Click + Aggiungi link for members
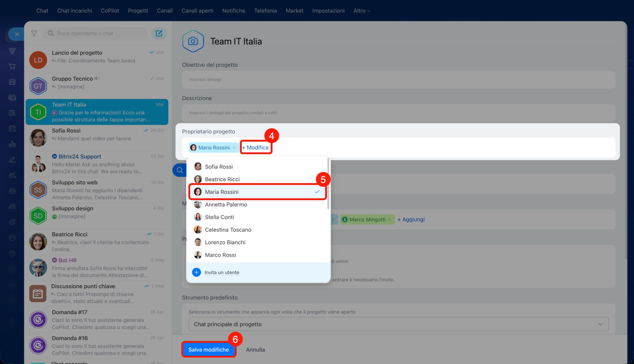The image size is (634, 364). pyautogui.click(x=411, y=219)
